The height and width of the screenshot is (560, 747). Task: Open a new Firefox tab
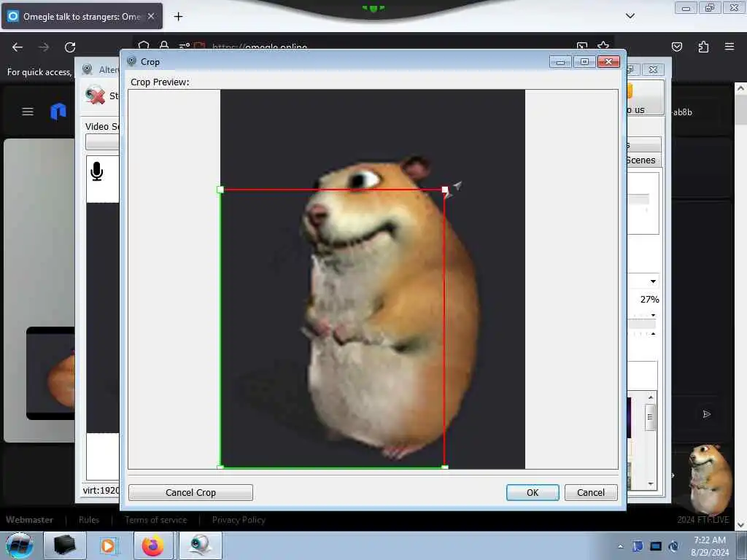[178, 17]
